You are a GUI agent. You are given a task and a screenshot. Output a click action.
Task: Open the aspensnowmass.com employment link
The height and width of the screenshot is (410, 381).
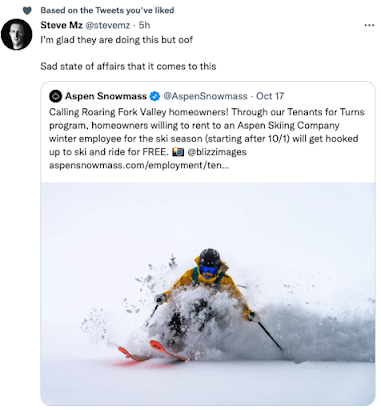pos(139,165)
